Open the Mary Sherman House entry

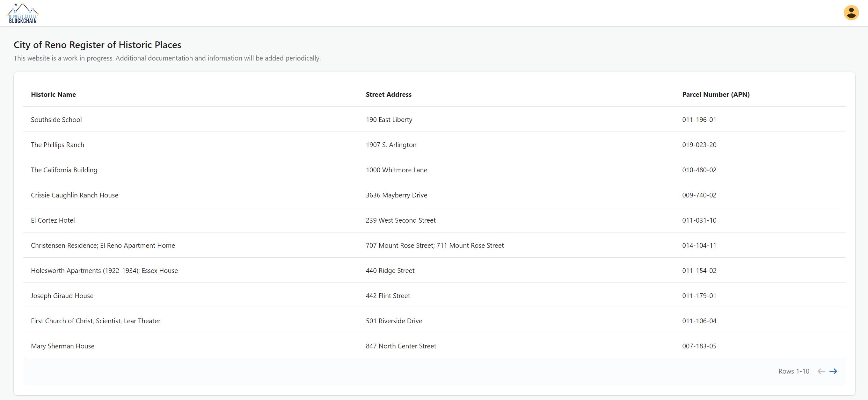tap(63, 346)
